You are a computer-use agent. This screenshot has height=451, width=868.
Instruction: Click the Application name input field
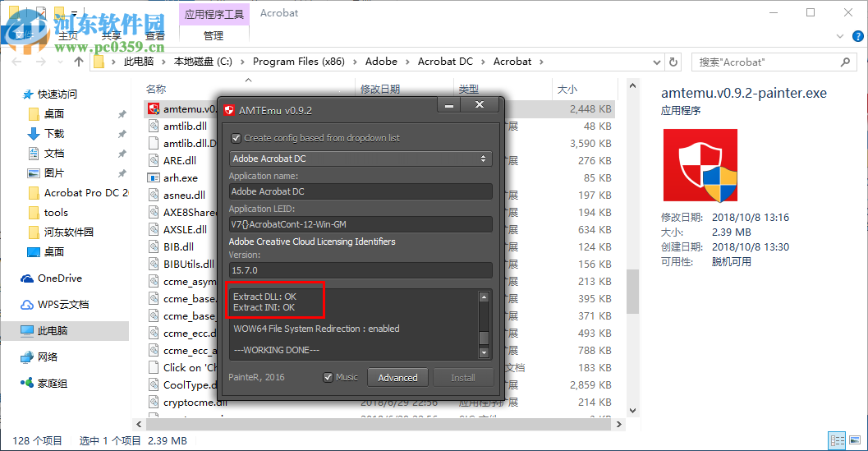[361, 191]
